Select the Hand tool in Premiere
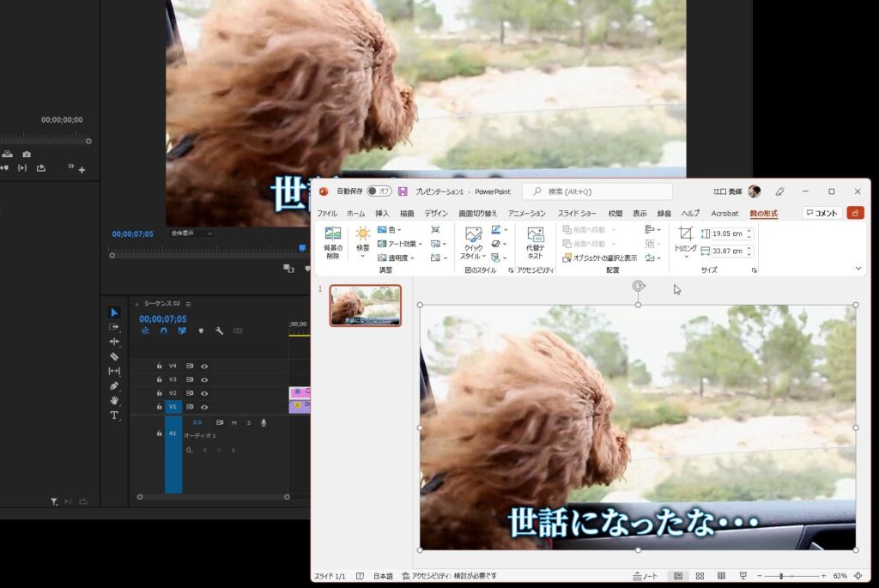This screenshot has width=879, height=588. point(114,401)
